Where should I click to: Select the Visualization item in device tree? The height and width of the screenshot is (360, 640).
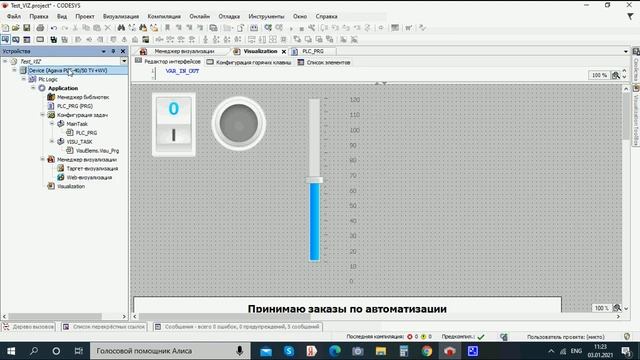click(x=71, y=187)
